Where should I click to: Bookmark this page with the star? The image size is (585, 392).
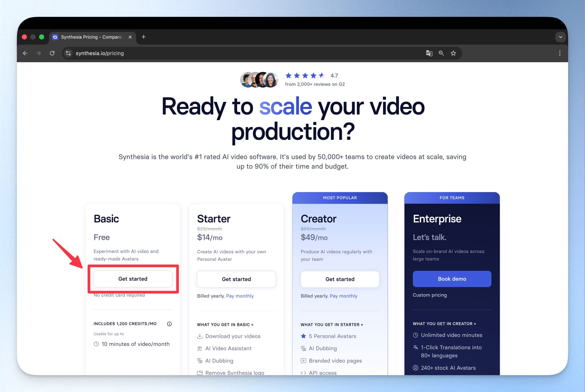pyautogui.click(x=453, y=53)
